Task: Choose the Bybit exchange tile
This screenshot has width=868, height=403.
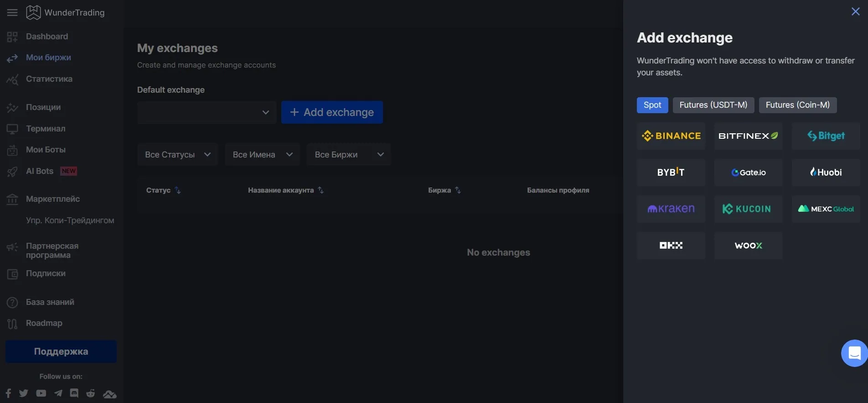Action: 671,173
